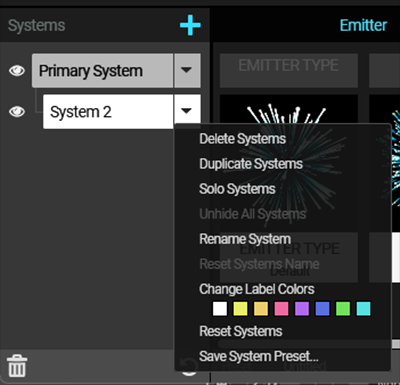Select the Primary System row

[x=103, y=71]
